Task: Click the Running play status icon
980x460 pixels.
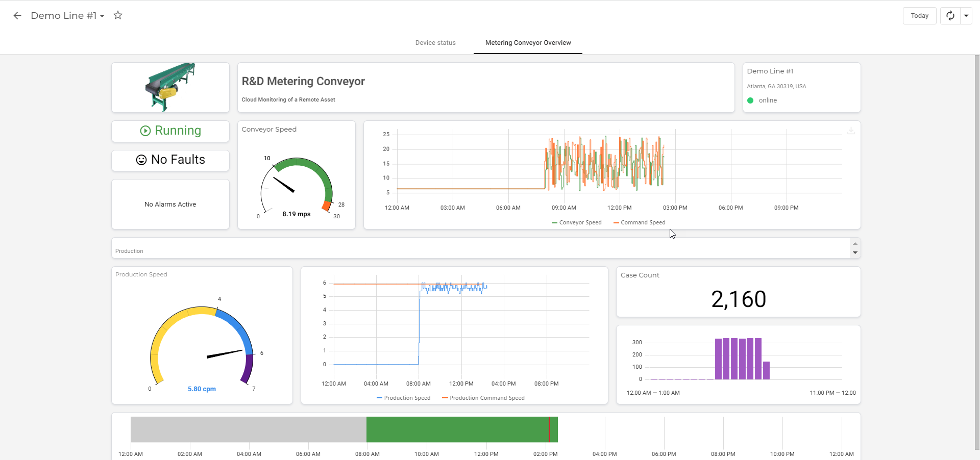Action: [x=145, y=131]
